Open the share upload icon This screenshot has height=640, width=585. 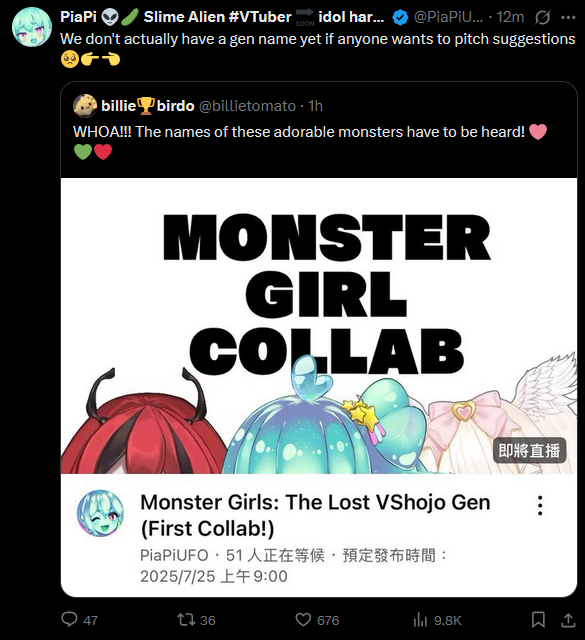[x=568, y=620]
